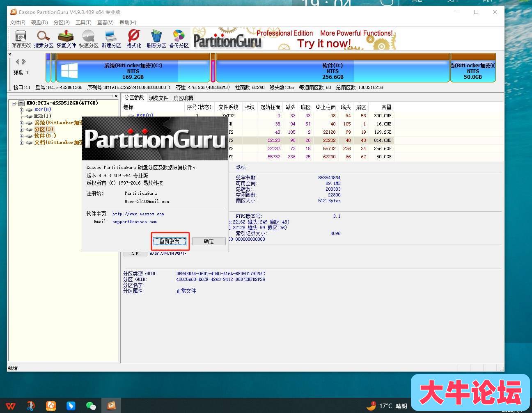Click the PartitionGuru icon in the taskbar
The image size is (532, 413).
pos(111,406)
